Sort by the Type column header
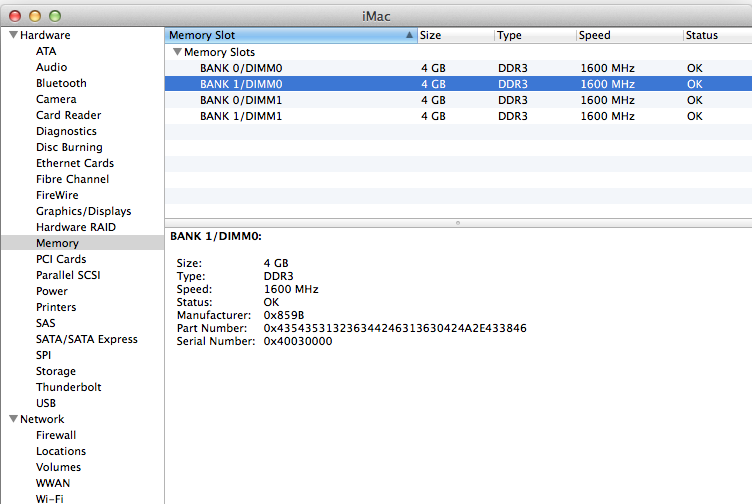Screen dimensions: 752x504 [535, 35]
